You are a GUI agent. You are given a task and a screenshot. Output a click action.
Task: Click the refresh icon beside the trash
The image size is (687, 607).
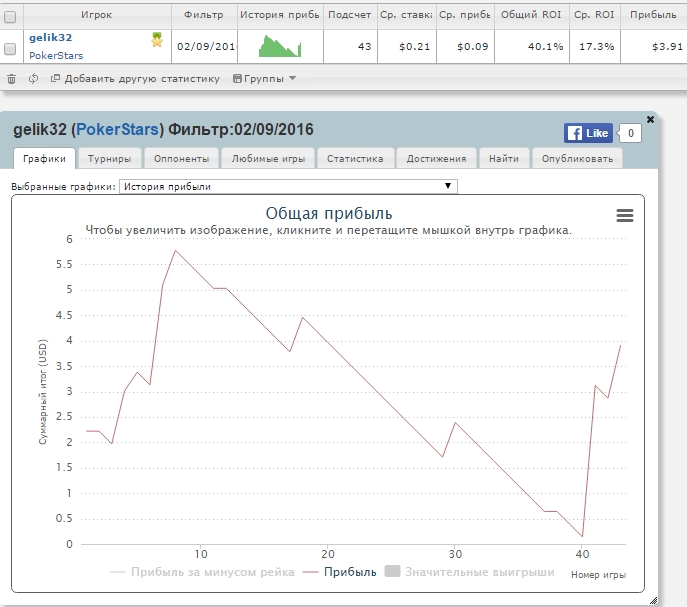click(33, 78)
